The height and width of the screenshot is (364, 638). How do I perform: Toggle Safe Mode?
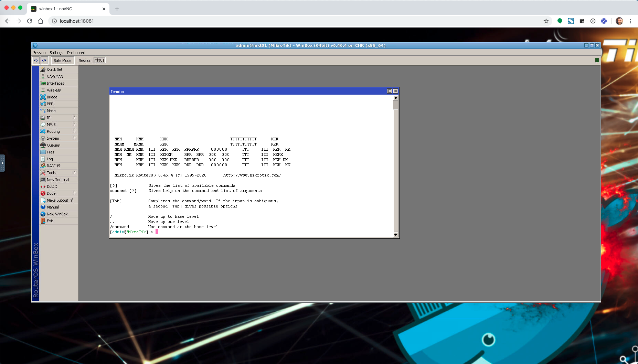pos(63,60)
